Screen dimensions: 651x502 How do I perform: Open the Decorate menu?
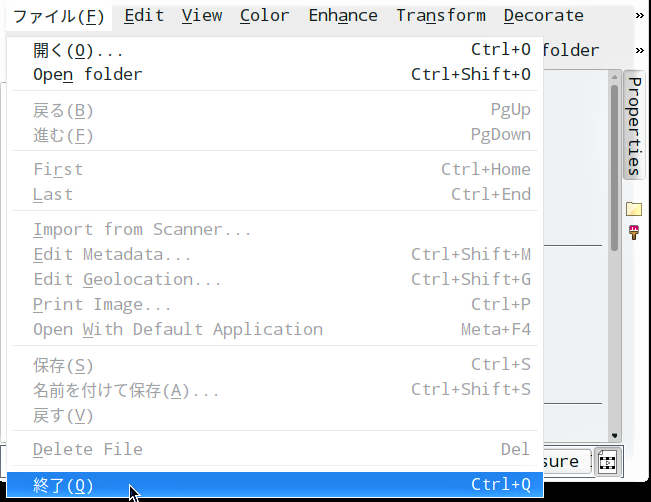(x=543, y=16)
